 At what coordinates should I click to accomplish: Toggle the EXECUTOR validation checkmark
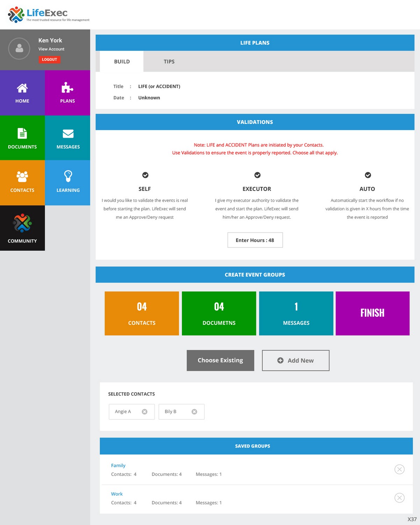click(257, 175)
